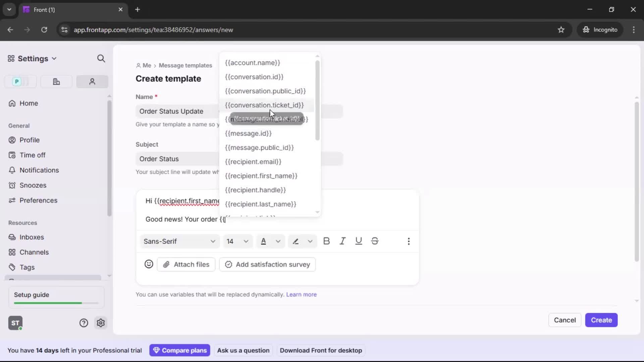Toggle underline formatting
The width and height of the screenshot is (644, 362).
point(359,241)
